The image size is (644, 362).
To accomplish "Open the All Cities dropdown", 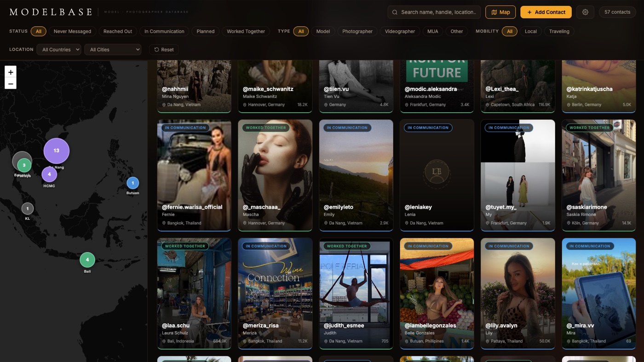I will 113,50.
